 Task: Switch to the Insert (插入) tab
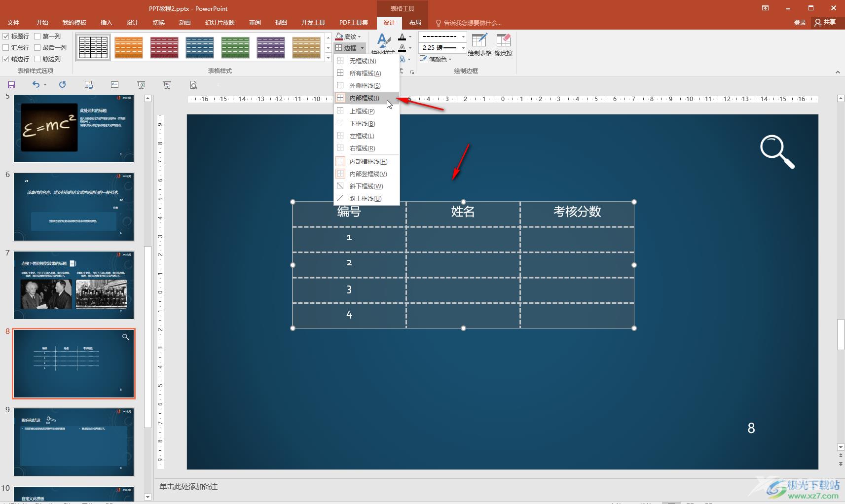pyautogui.click(x=107, y=23)
